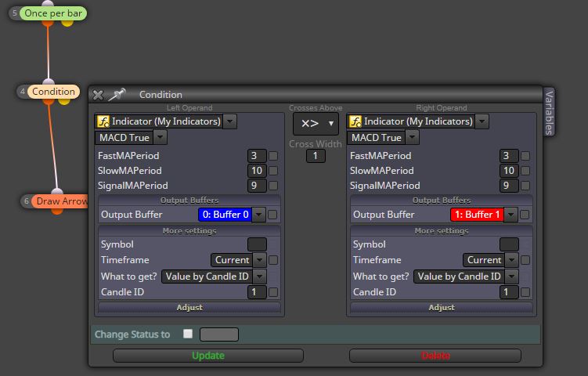This screenshot has width=588, height=376.
Task: Open right Timeframe Current dropdown
Action: coord(511,259)
